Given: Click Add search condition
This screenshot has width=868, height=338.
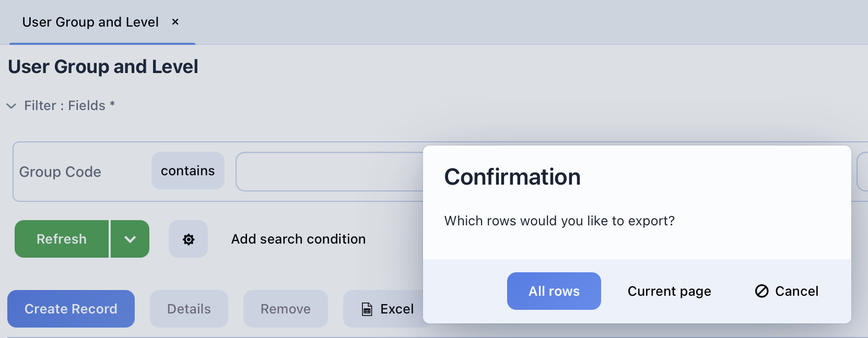Looking at the screenshot, I should tap(298, 239).
